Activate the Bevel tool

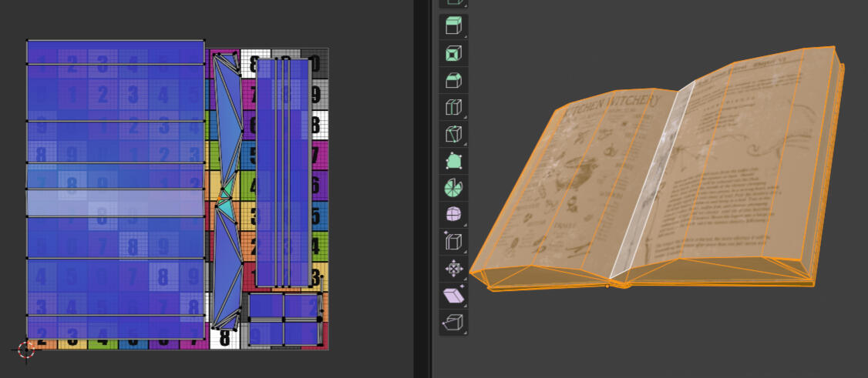click(x=453, y=80)
